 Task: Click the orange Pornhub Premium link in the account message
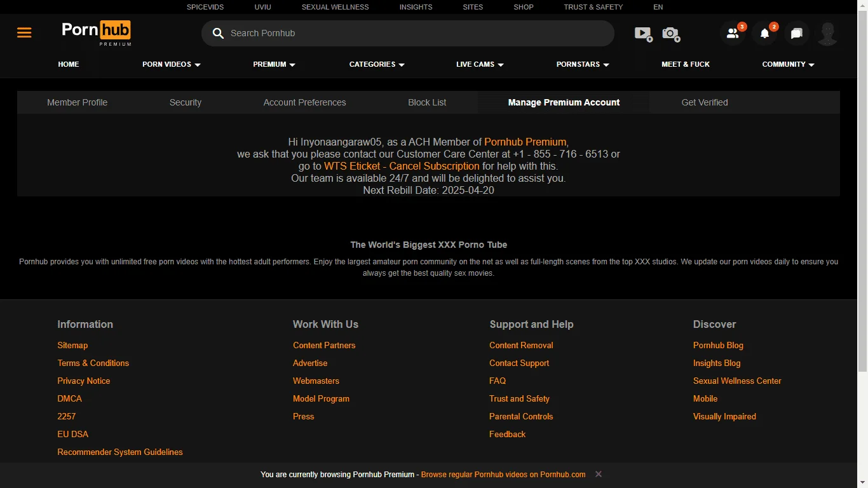click(x=525, y=142)
